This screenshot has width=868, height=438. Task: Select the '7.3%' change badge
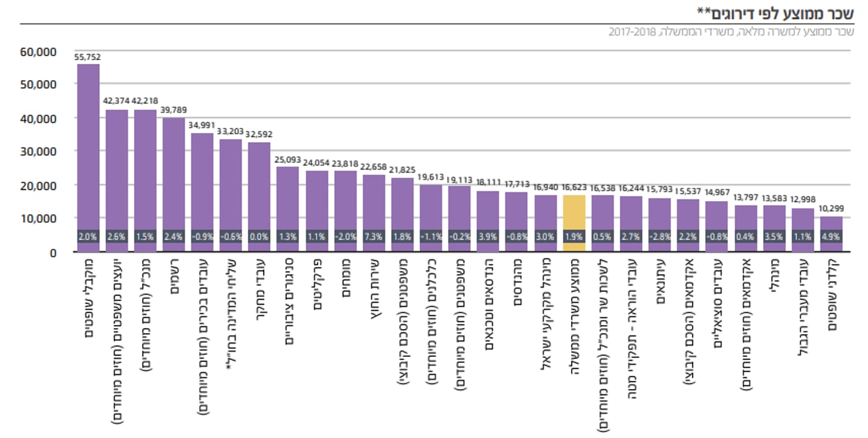point(374,236)
